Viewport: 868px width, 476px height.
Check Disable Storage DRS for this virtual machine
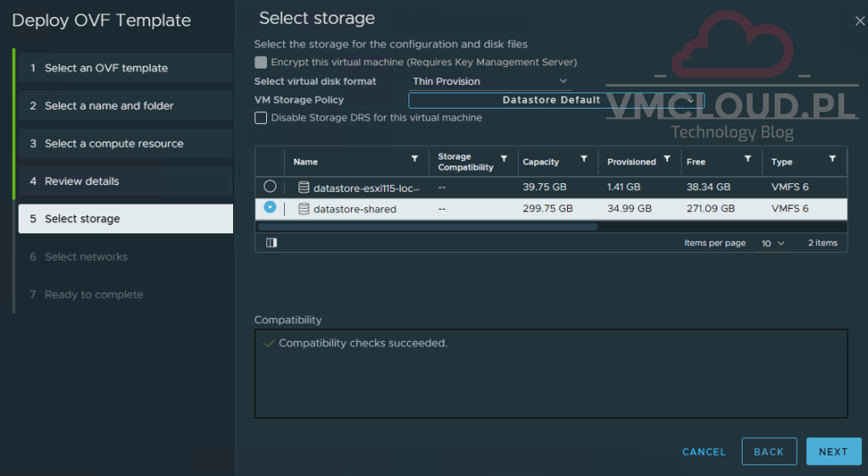pos(261,118)
